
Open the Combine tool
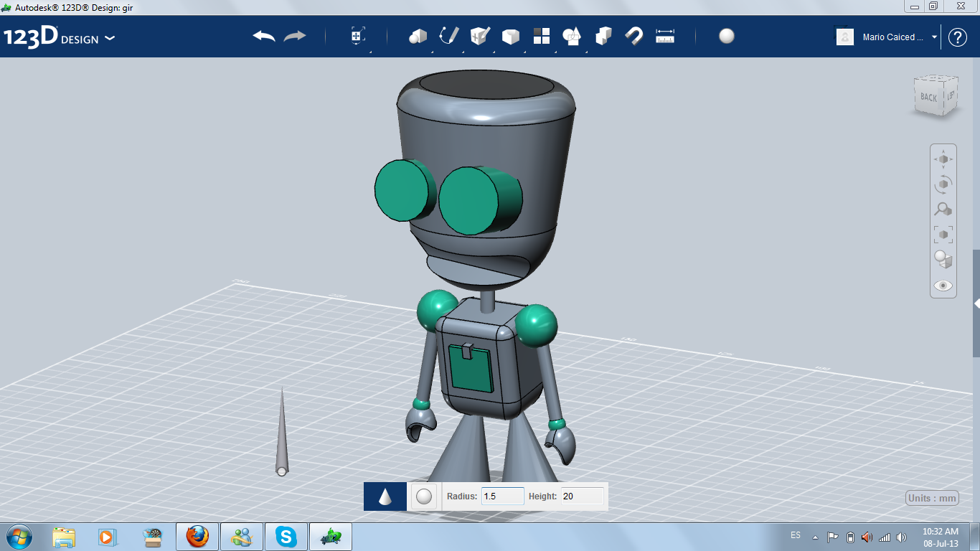[x=603, y=36]
